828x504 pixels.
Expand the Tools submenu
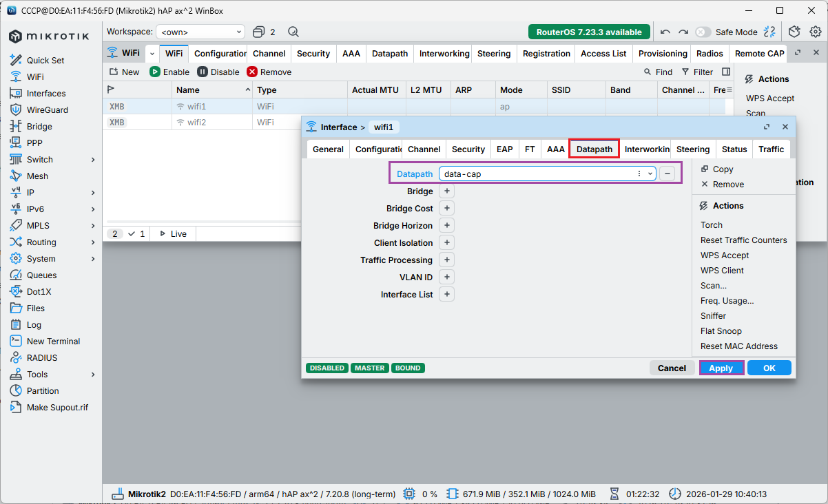[x=93, y=375]
